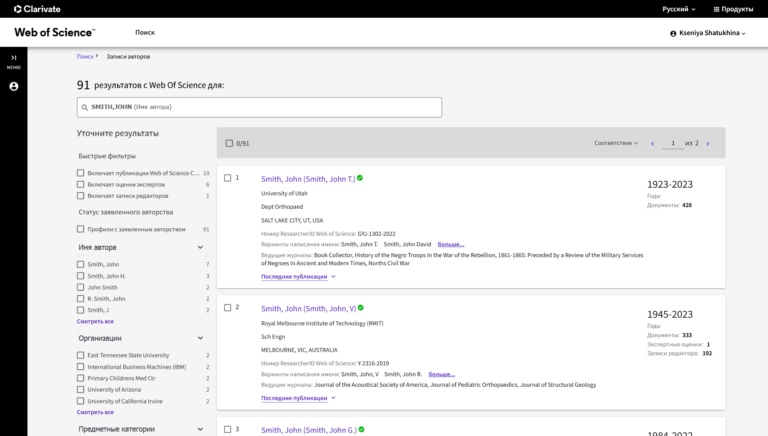The image size is (768, 436).
Task: Click the Поиск breadcrumb link
Action: coord(85,57)
